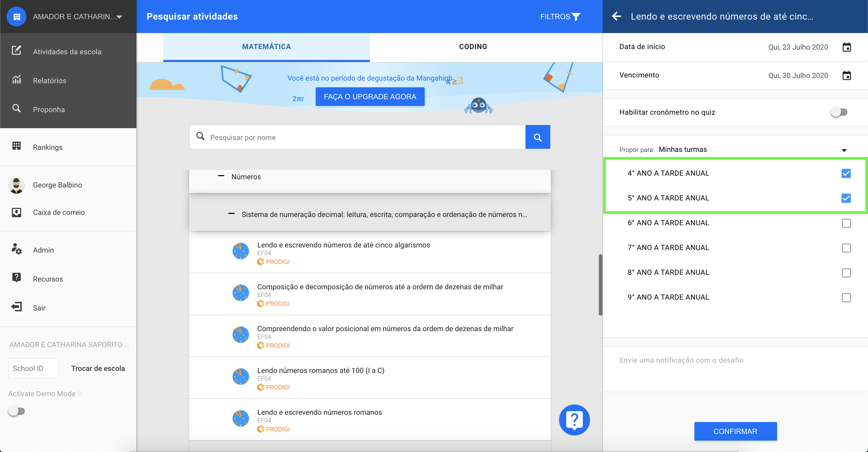
Task: Uncheck 4° ANO A TARDE ANUAL
Action: click(846, 174)
